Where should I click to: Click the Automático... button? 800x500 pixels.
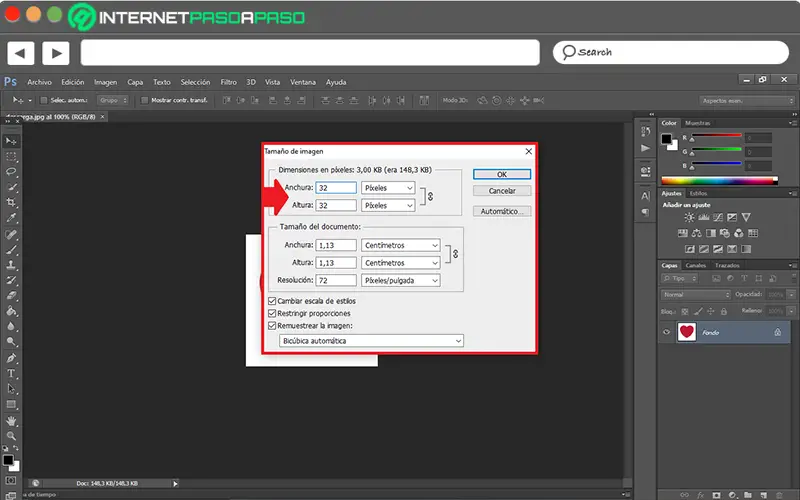coord(501,211)
